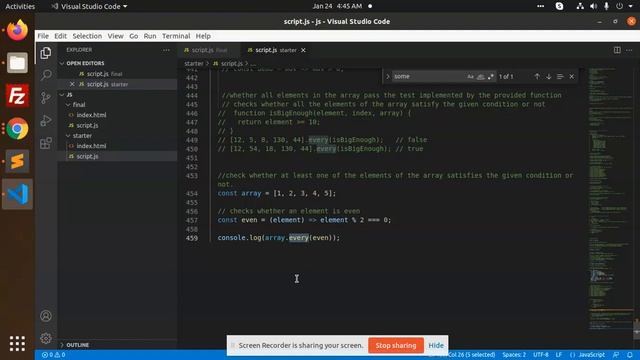This screenshot has height=360, width=640.
Task: Change LF end of line sequence
Action: [x=559, y=355]
